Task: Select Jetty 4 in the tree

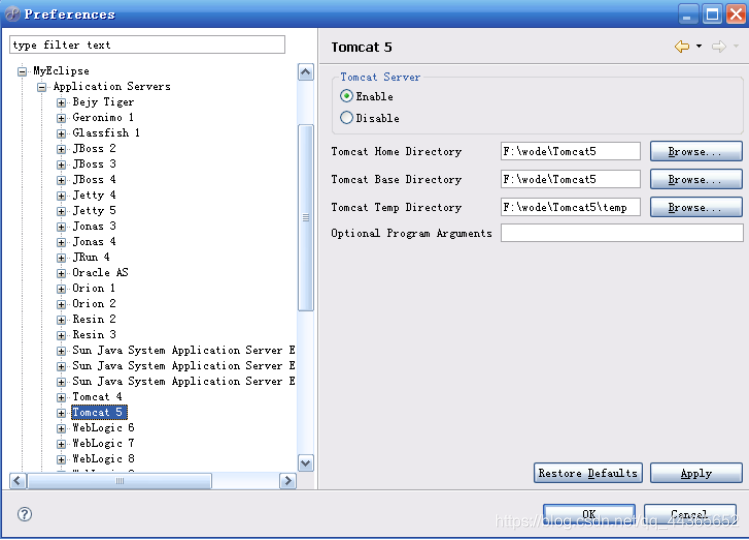Action: [x=94, y=195]
